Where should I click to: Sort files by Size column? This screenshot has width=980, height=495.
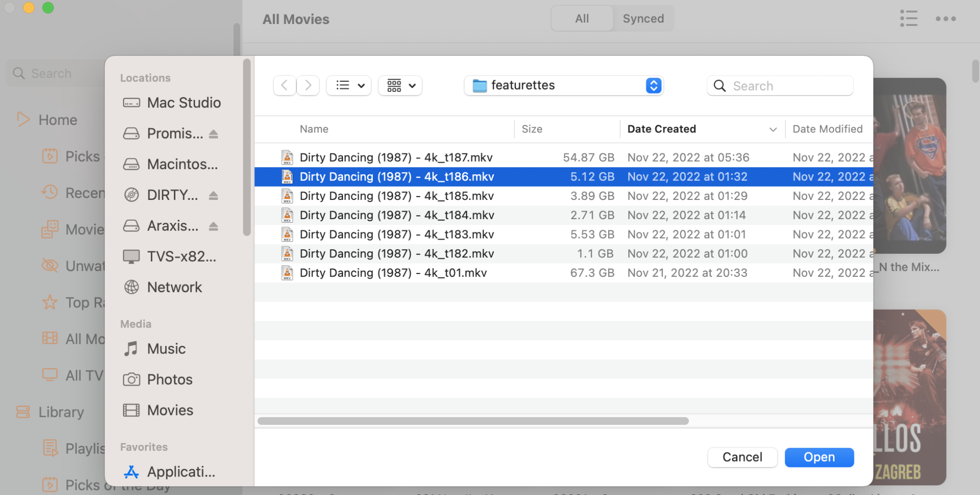[x=532, y=129]
